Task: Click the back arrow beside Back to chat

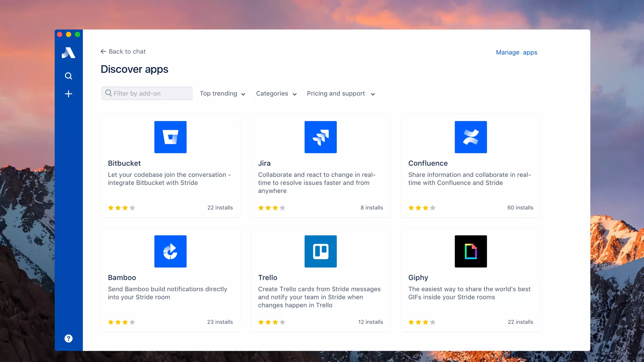Action: [x=103, y=51]
